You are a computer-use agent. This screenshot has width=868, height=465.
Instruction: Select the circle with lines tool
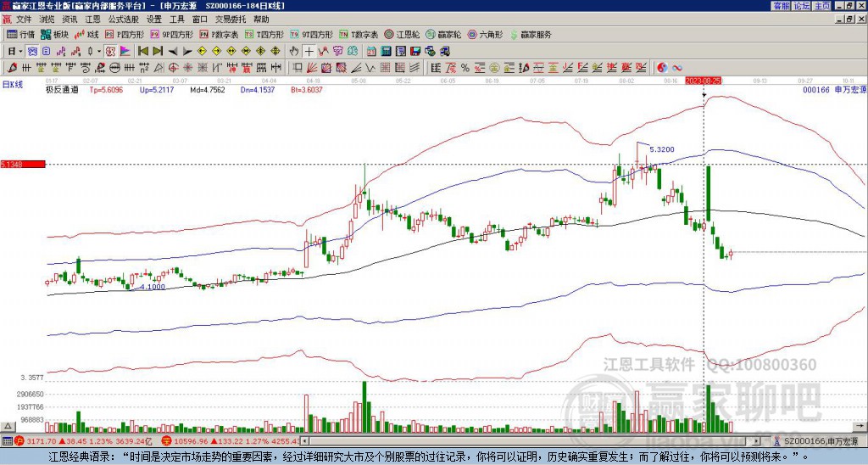pyautogui.click(x=114, y=68)
